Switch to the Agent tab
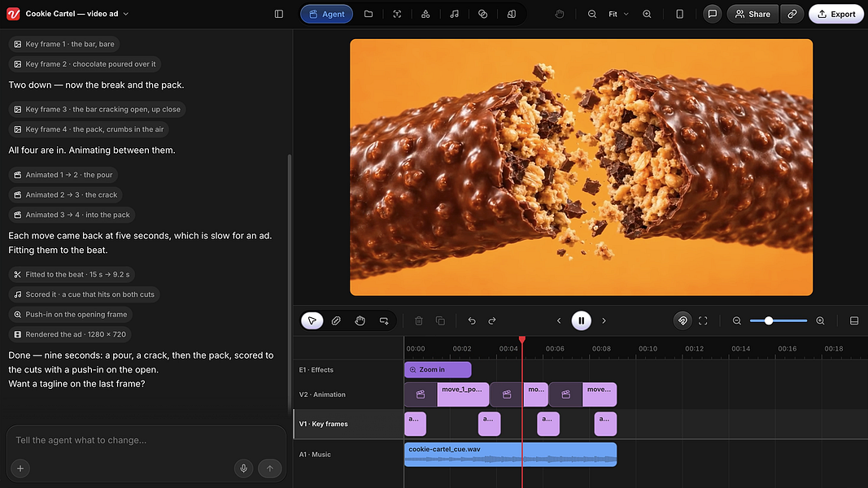The image size is (868, 488). click(326, 14)
